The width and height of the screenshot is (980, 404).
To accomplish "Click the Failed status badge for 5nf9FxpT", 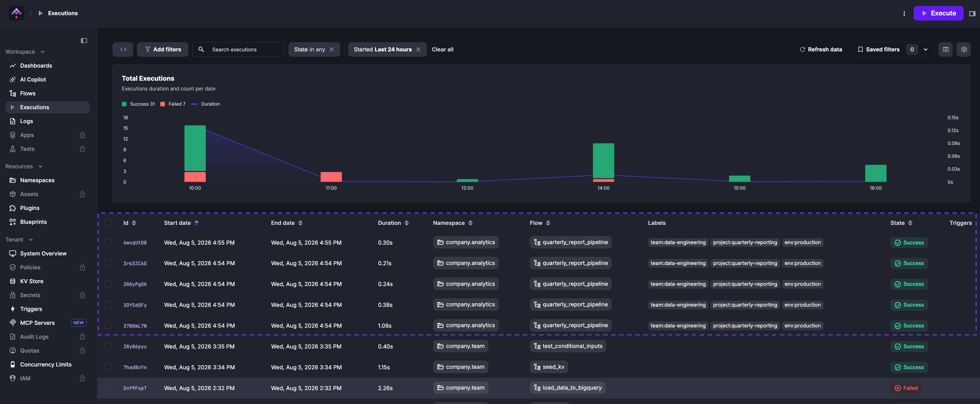I will (906, 388).
